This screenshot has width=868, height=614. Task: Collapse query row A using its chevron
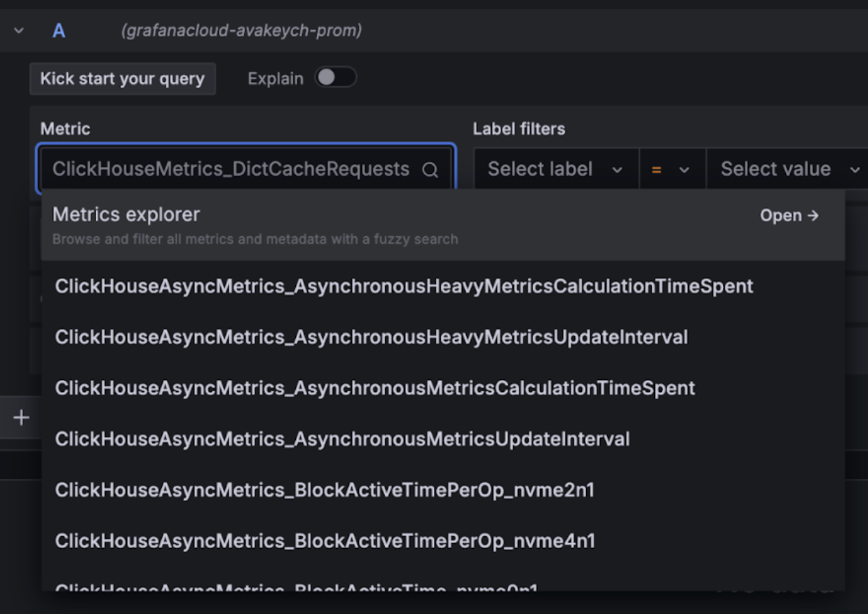18,31
